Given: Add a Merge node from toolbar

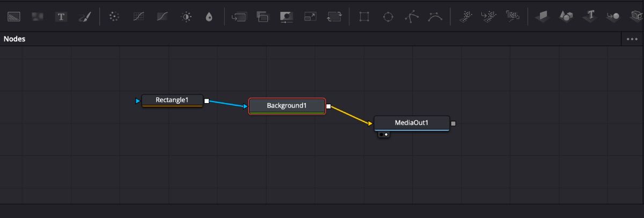Looking at the screenshot, I should click(x=238, y=17).
